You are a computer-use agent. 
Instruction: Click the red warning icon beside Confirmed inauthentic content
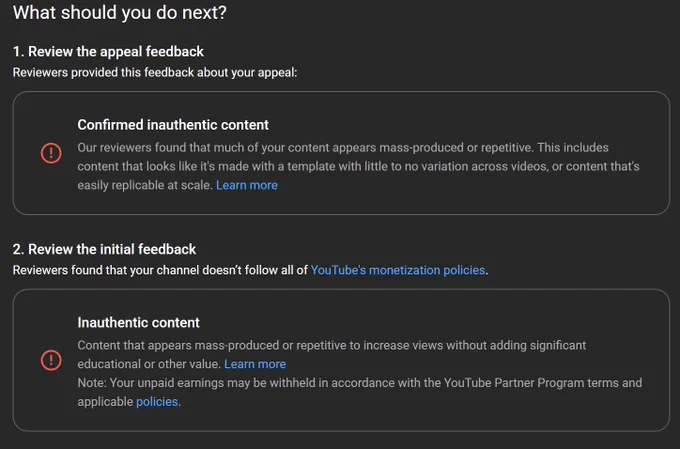click(51, 153)
